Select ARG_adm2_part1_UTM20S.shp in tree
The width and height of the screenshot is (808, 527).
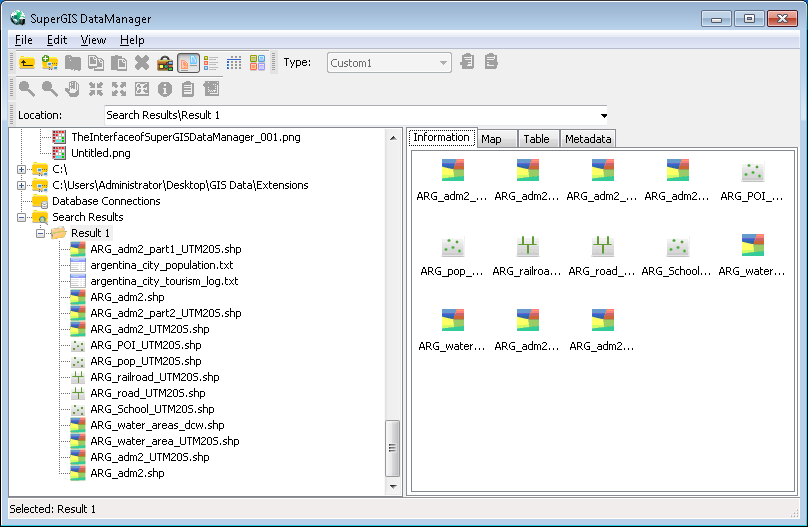[166, 249]
